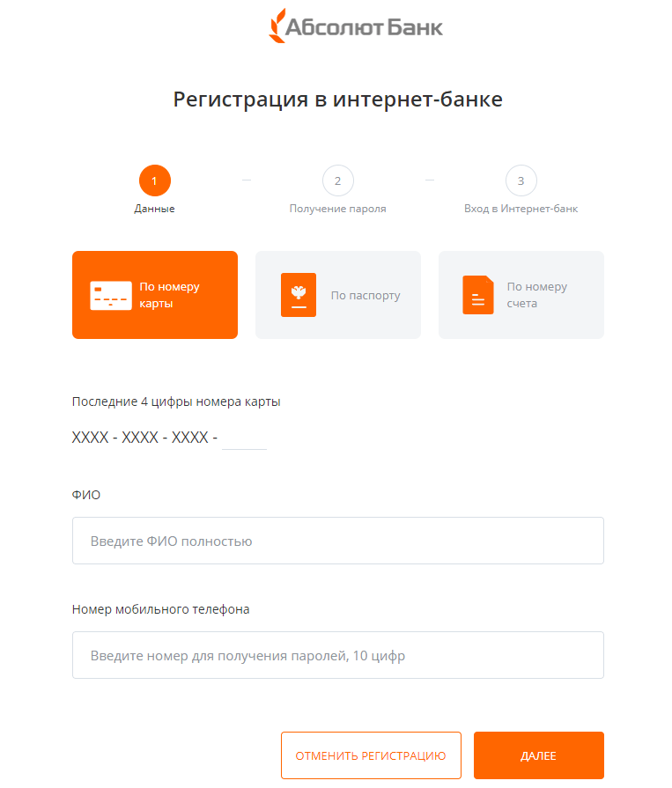672x788 pixels.
Task: Focus the last 4 card digits field
Action: [244, 437]
